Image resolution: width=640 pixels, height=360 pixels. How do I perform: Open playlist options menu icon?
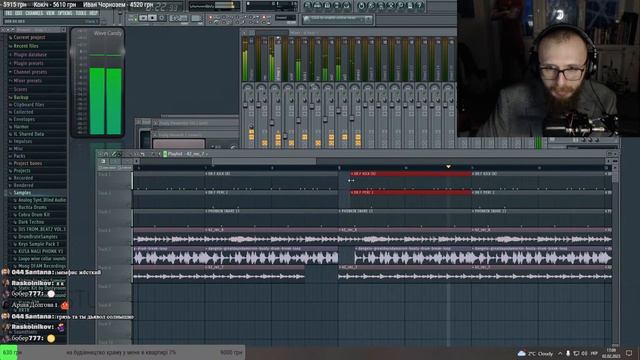[x=100, y=154]
